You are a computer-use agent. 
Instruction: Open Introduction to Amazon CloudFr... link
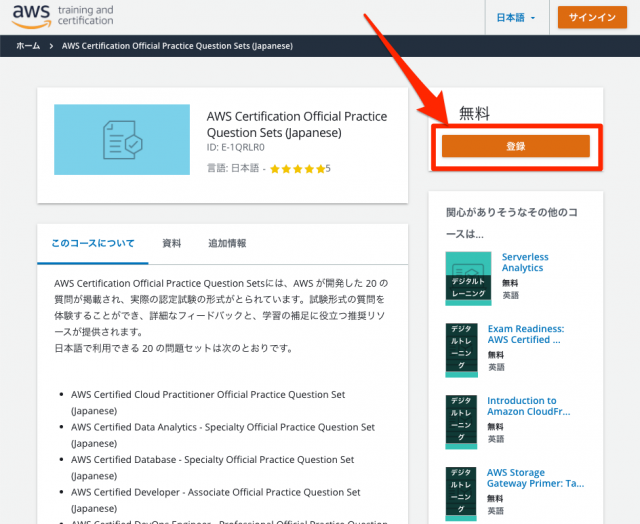pos(529,406)
